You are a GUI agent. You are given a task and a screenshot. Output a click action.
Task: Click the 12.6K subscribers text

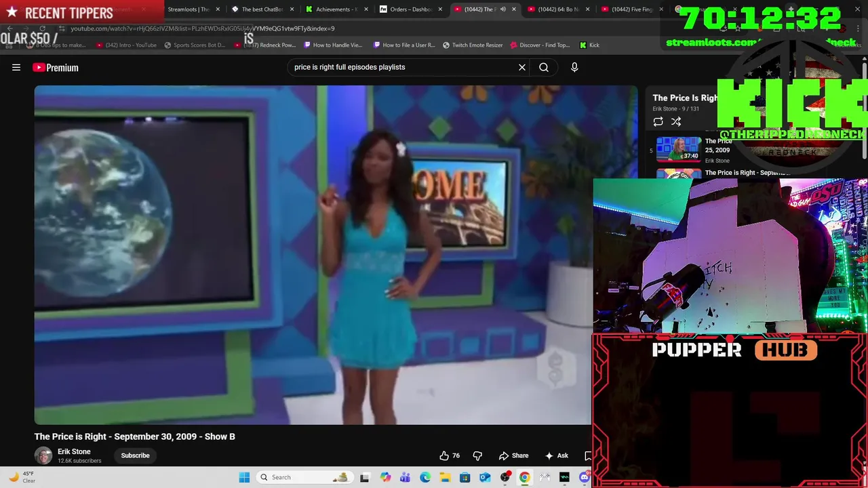(79, 461)
